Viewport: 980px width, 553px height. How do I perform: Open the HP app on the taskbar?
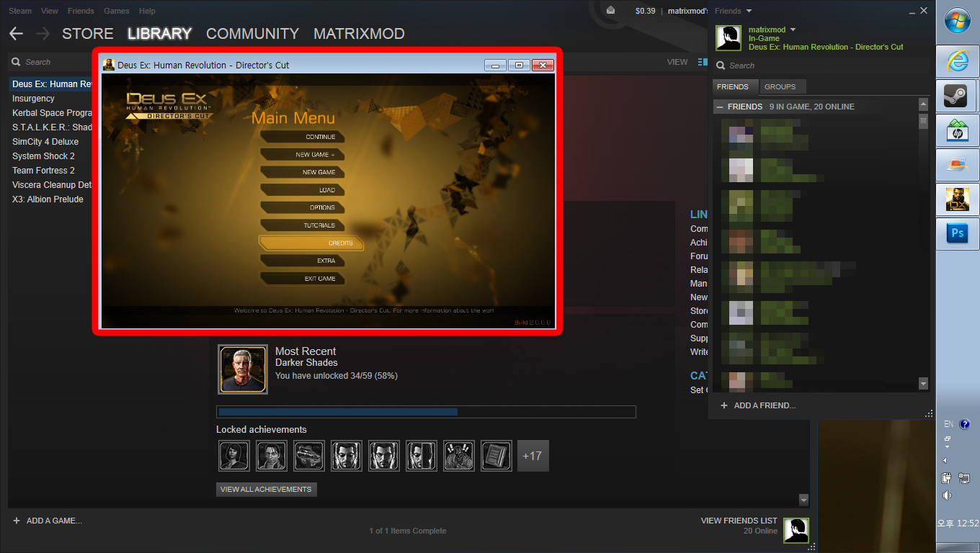point(958,130)
